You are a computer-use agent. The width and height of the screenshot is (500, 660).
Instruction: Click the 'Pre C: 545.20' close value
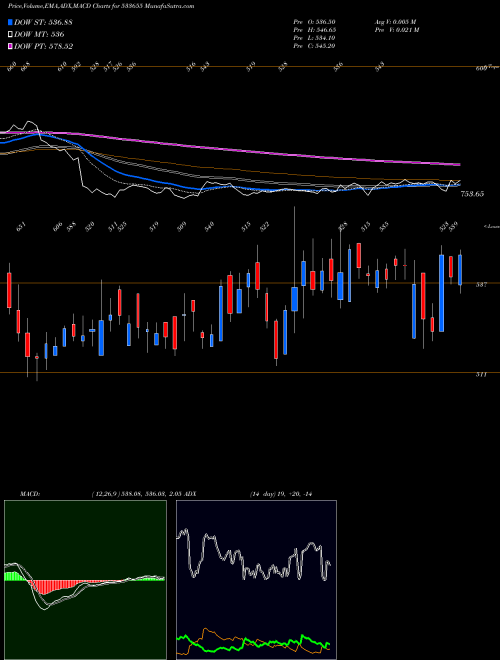tap(314, 46)
